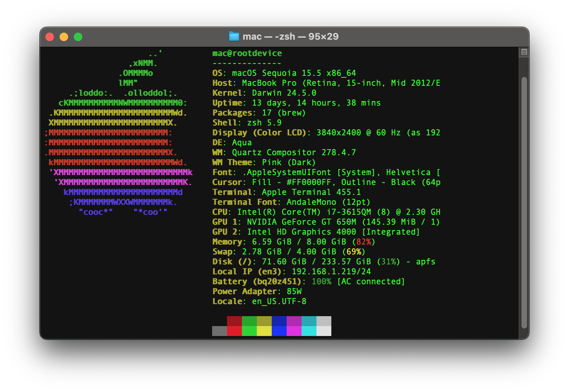Click the 'Battery (bq20z451)' line

309,281
